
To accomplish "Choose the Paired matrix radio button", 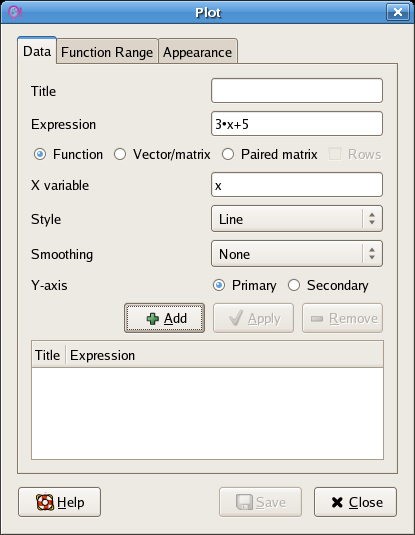I will coord(228,154).
